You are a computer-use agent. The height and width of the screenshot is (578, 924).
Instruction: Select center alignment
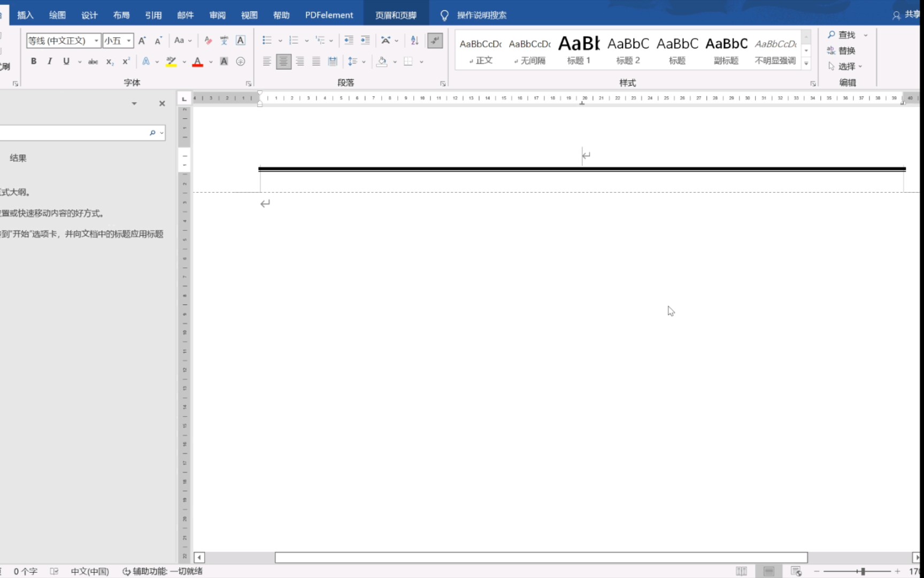click(283, 62)
